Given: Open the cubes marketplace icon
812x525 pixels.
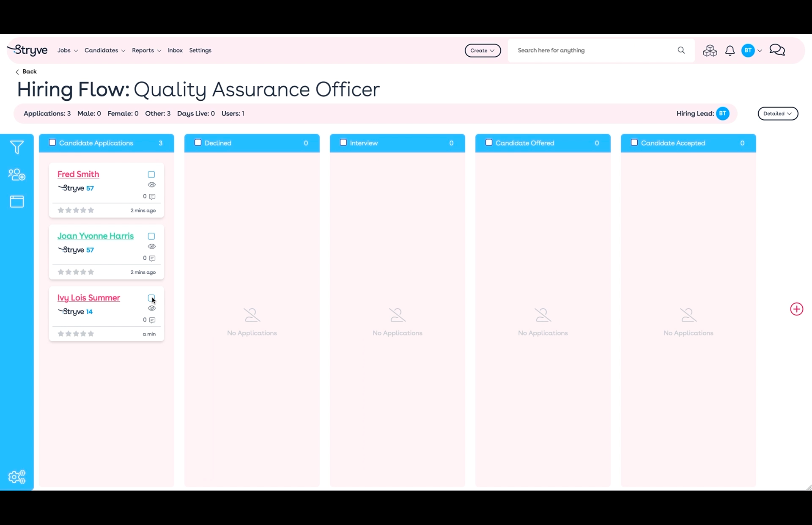Looking at the screenshot, I should tap(710, 51).
